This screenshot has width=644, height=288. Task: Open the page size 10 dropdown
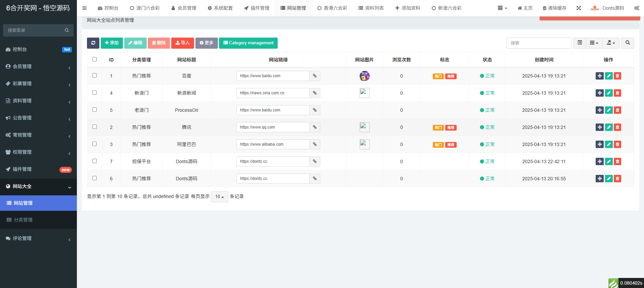pos(219,197)
